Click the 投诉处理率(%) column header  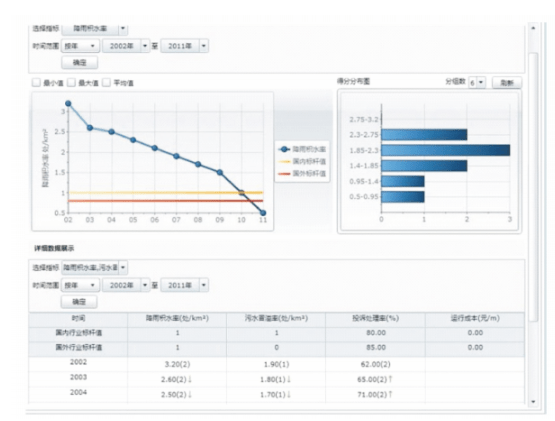tap(376, 319)
